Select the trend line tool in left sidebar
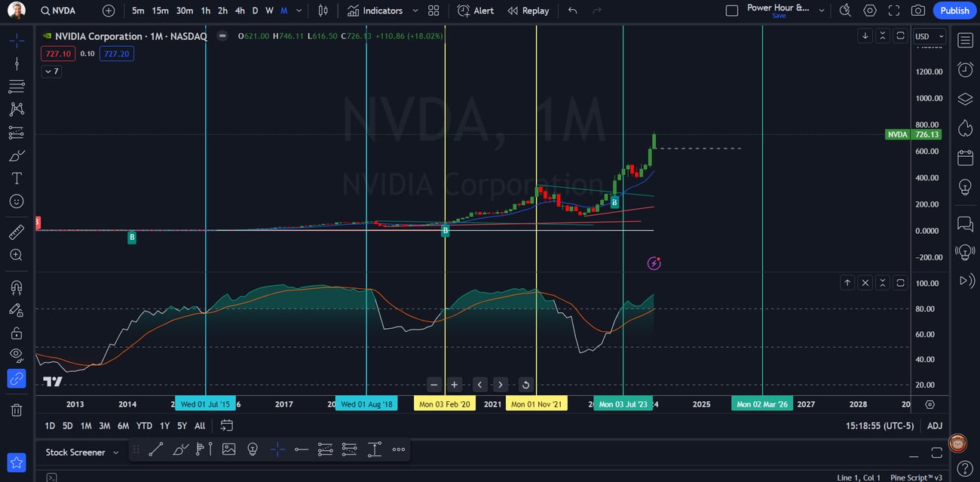Screen dimensions: 980x482 [17, 63]
